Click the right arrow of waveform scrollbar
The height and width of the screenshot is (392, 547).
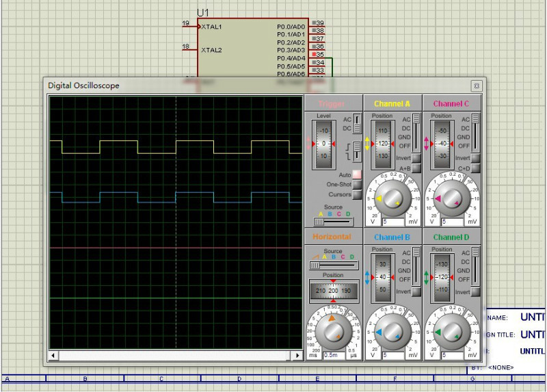[x=297, y=356]
